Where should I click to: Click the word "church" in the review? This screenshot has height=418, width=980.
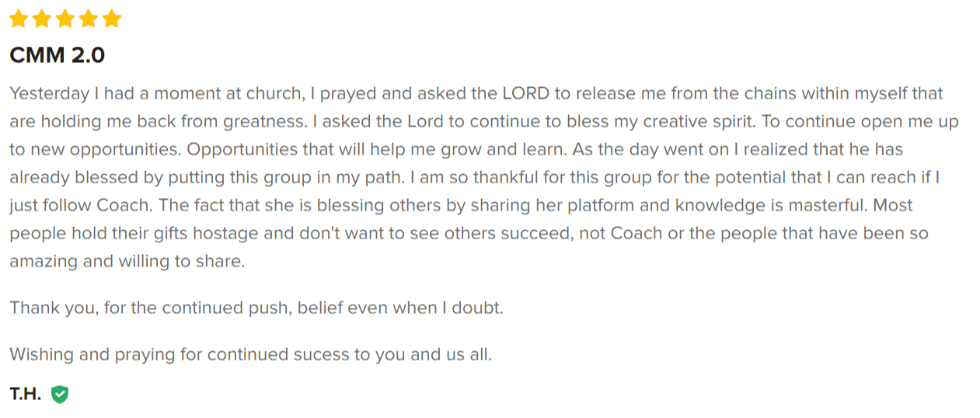(274, 94)
